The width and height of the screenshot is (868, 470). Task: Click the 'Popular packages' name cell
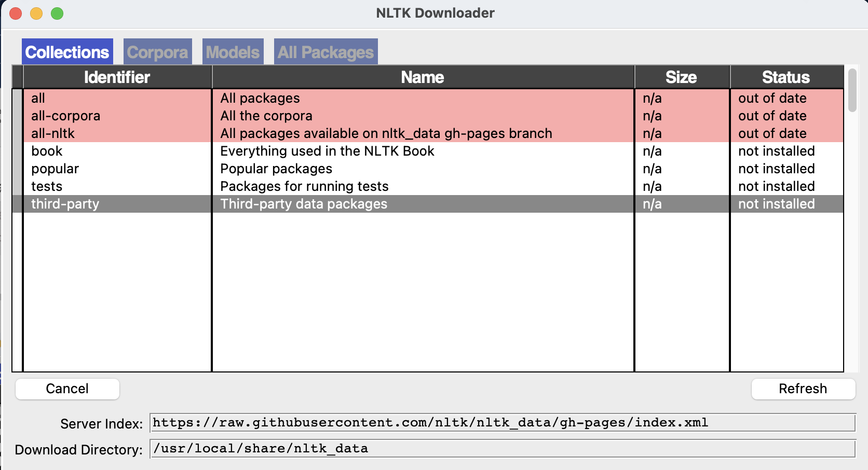(x=423, y=169)
